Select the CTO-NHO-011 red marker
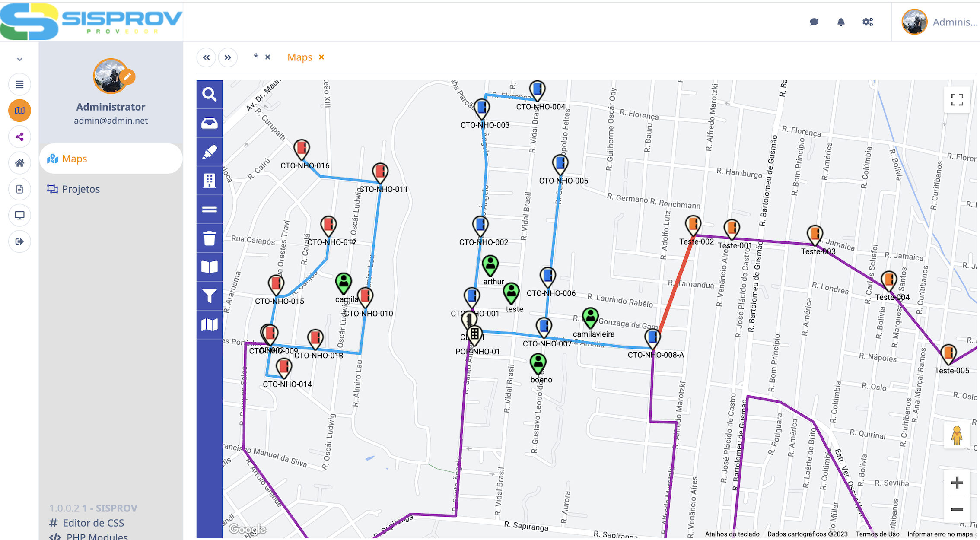The image size is (980, 540). pyautogui.click(x=380, y=173)
